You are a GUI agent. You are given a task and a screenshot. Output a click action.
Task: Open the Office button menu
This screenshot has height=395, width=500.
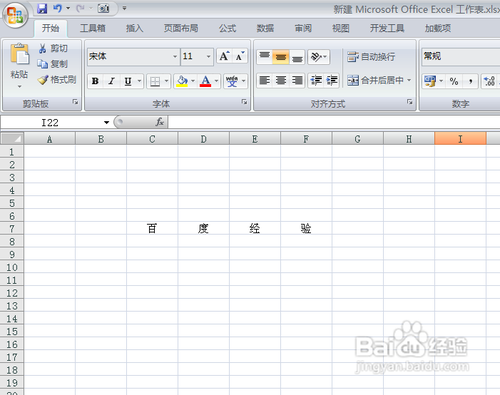pos(15,15)
